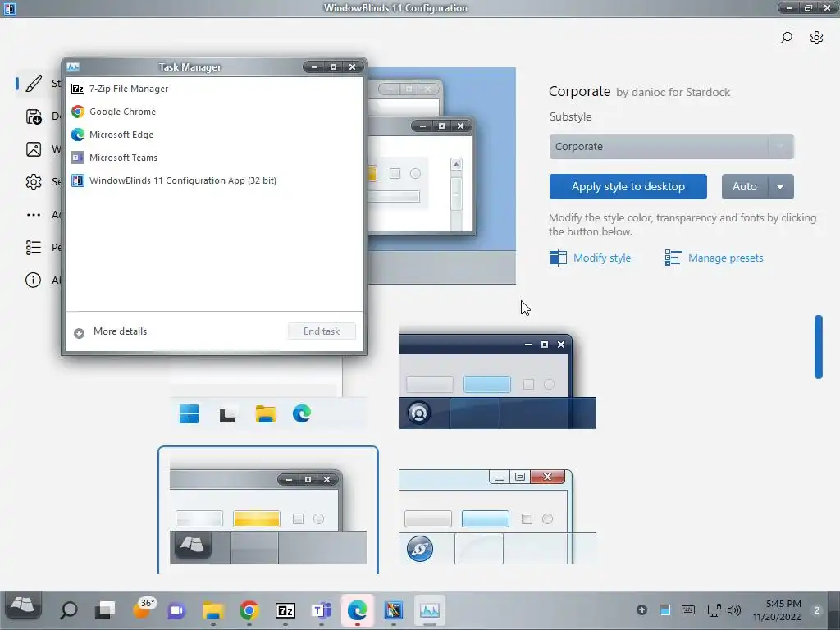Viewport: 840px width, 630px height.
Task: Click the Edge icon in Task Manager list
Action: click(78, 135)
